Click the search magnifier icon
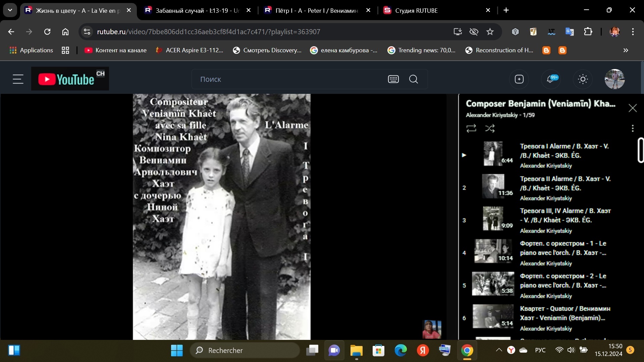This screenshot has height=362, width=644. point(413,79)
